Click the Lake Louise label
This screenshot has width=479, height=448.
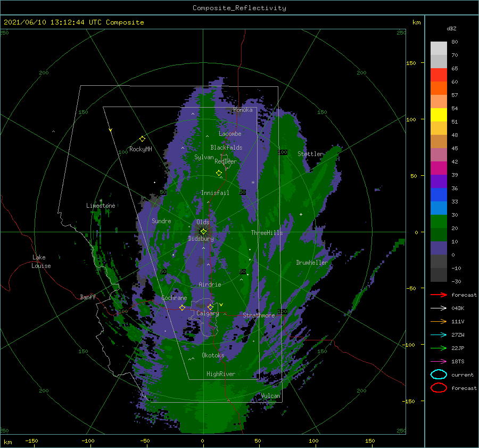click(x=41, y=262)
